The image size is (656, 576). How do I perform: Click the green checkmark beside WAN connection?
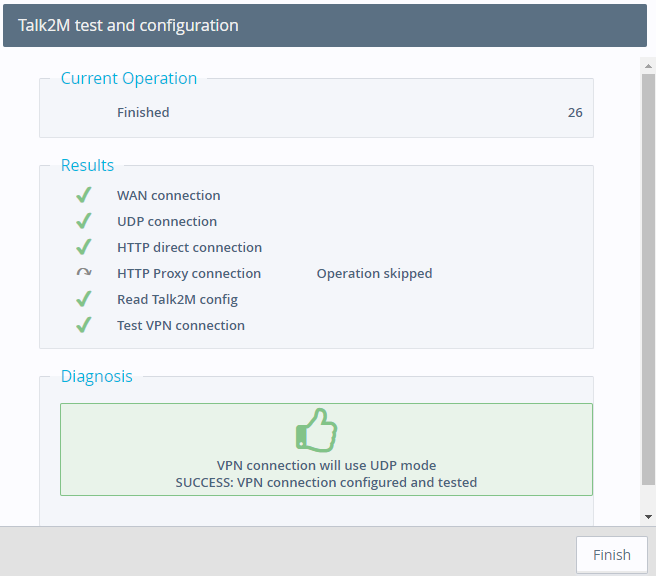(x=84, y=195)
